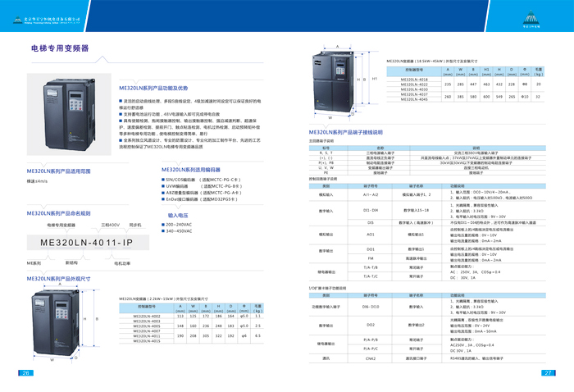Click the 'DI1~DI4' terminal symbol cell
Viewport: 574px width, 392px height.
[x=371, y=211]
